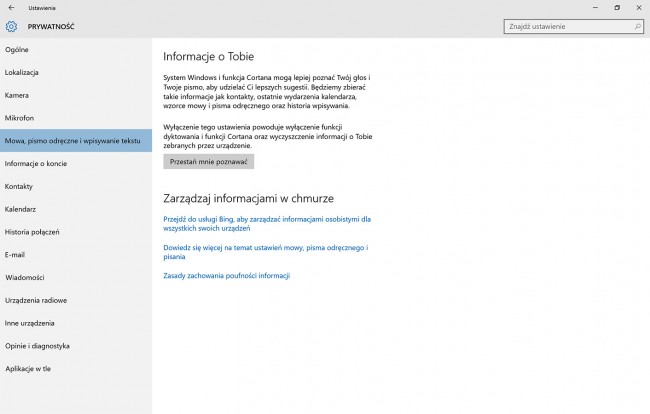Open Kontakty privacy settings
This screenshot has width=650, height=414.
pos(76,186)
